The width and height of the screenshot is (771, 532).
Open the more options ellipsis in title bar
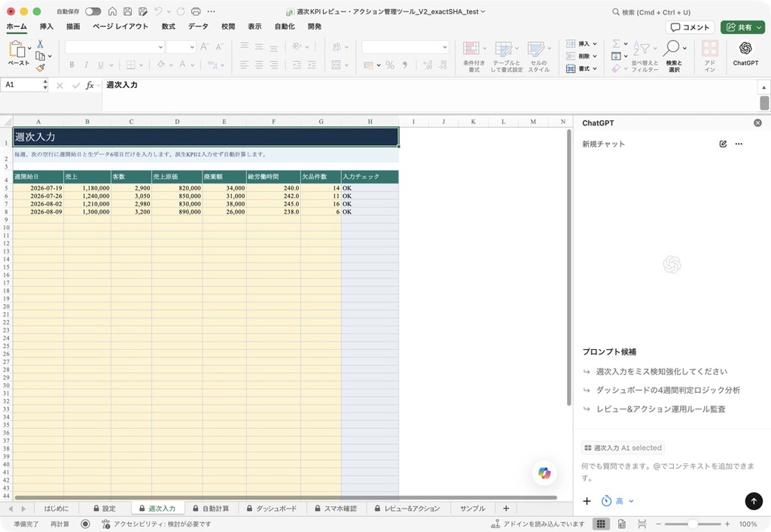211,11
